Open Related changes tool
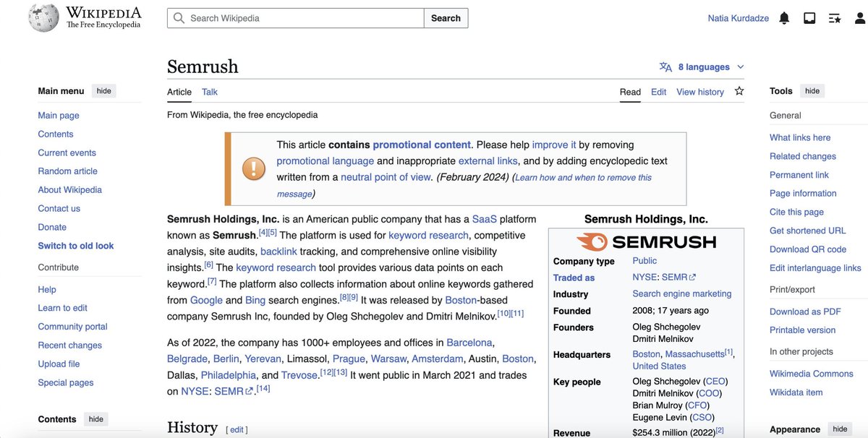 (803, 156)
